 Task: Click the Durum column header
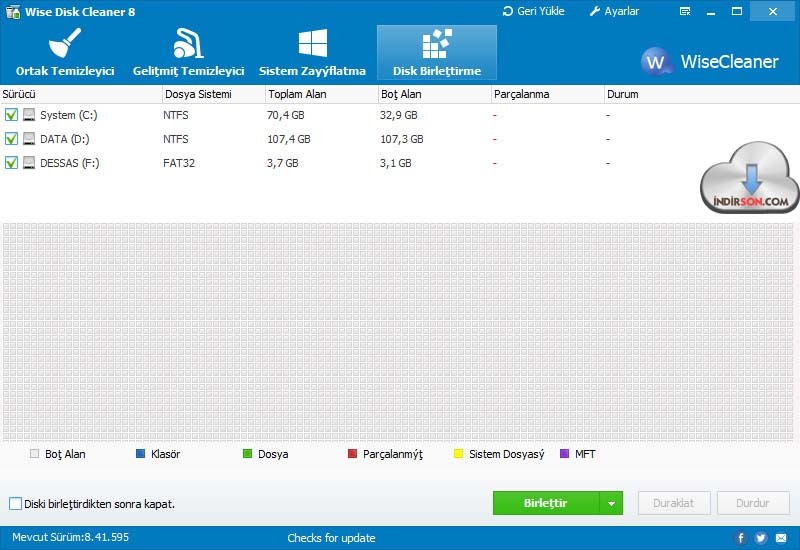tap(702, 94)
